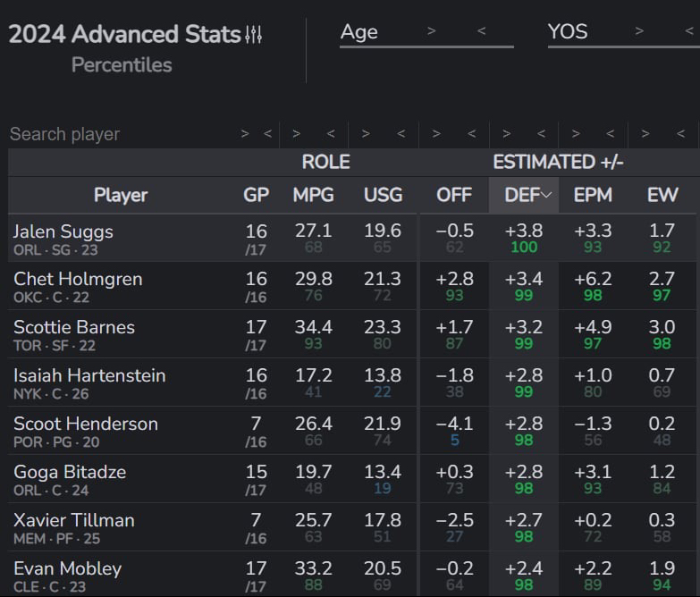700x597 pixels.
Task: Open Chet Holmgren's player row
Action: 78,279
